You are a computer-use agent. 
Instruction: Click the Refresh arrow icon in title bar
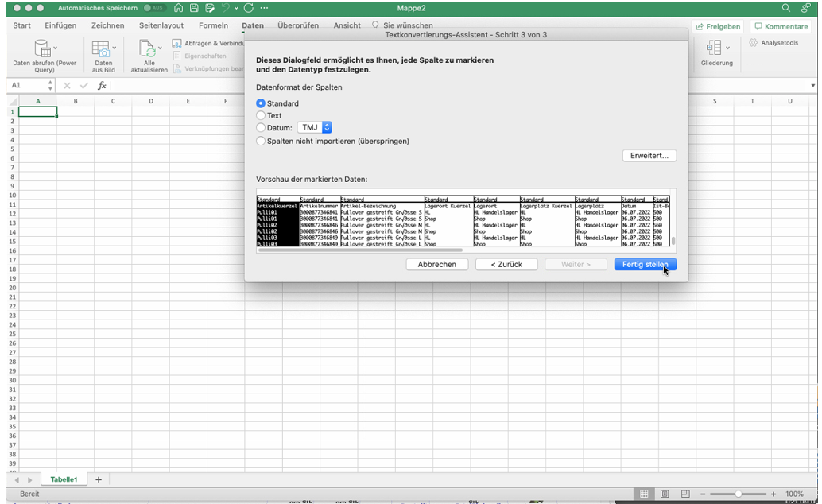coord(248,8)
